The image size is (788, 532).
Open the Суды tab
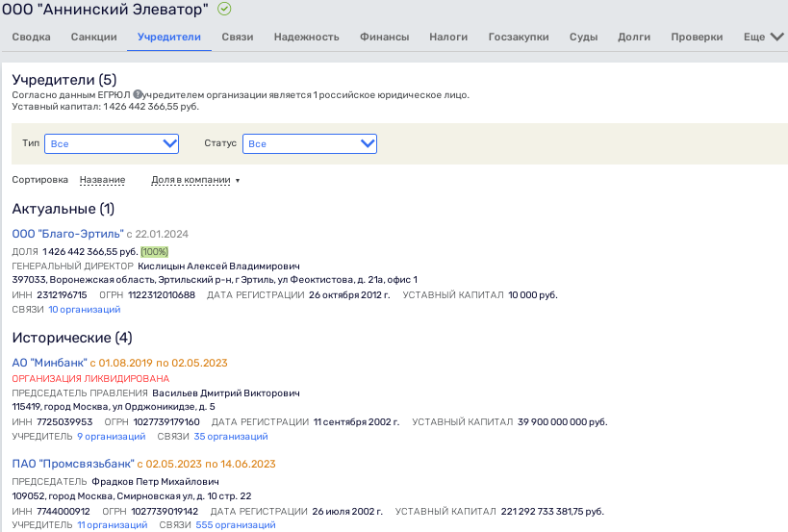[583, 37]
